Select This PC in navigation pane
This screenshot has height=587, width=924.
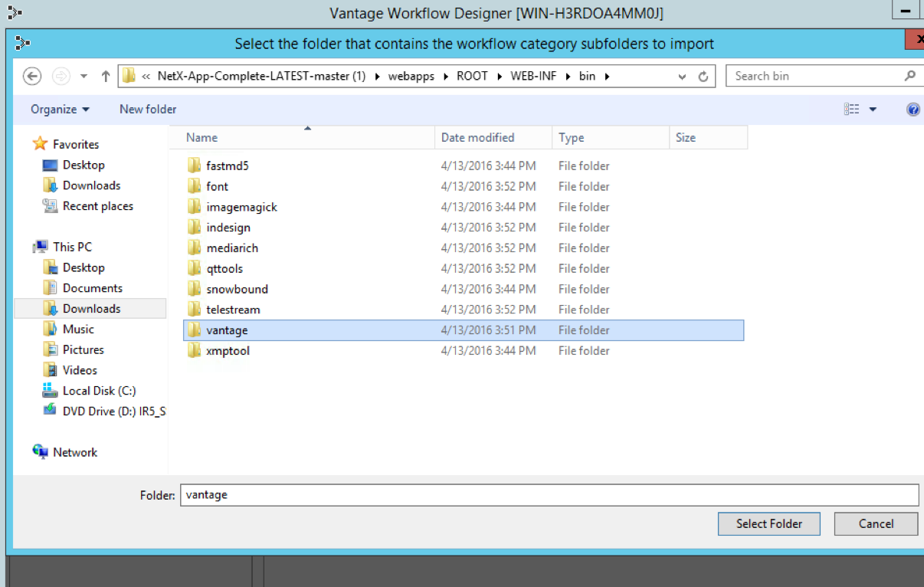point(72,247)
